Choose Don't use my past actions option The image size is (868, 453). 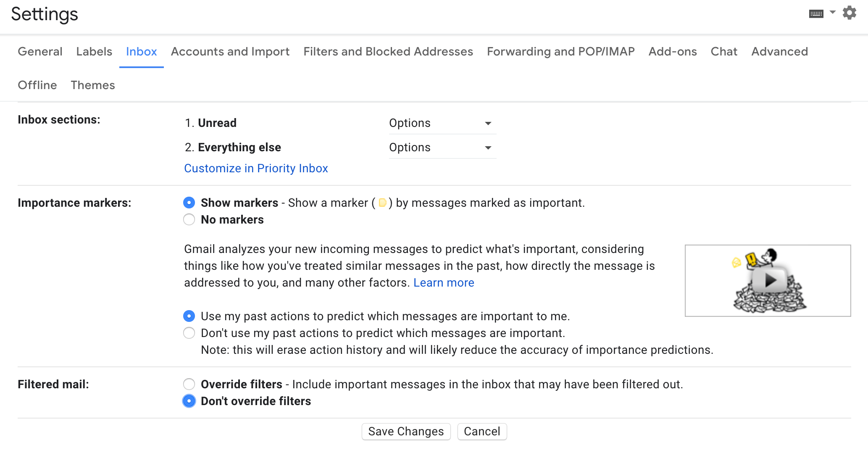(x=189, y=333)
